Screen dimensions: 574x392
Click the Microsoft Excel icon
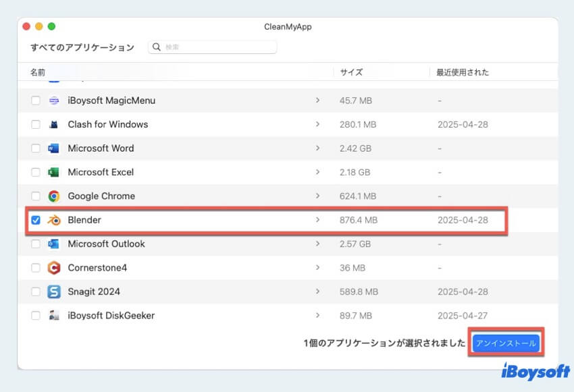tap(54, 172)
